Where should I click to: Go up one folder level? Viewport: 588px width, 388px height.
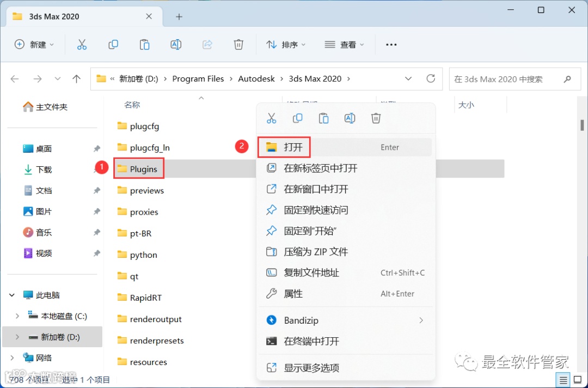pyautogui.click(x=77, y=79)
